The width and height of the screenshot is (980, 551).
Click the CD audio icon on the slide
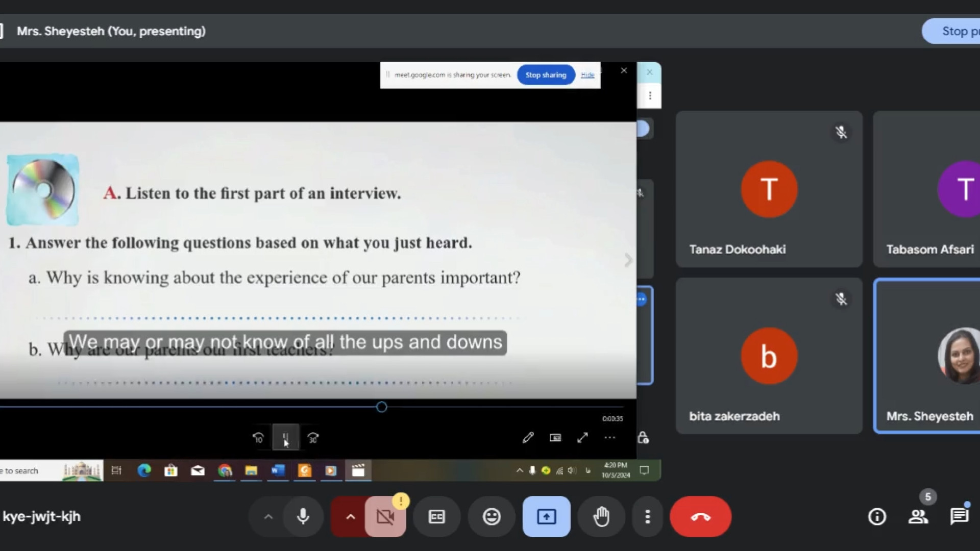pyautogui.click(x=43, y=190)
